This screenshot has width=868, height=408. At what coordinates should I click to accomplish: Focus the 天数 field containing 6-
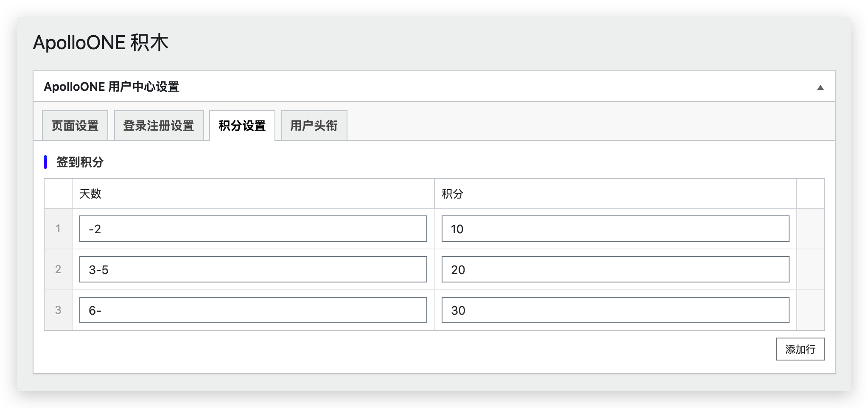point(253,310)
